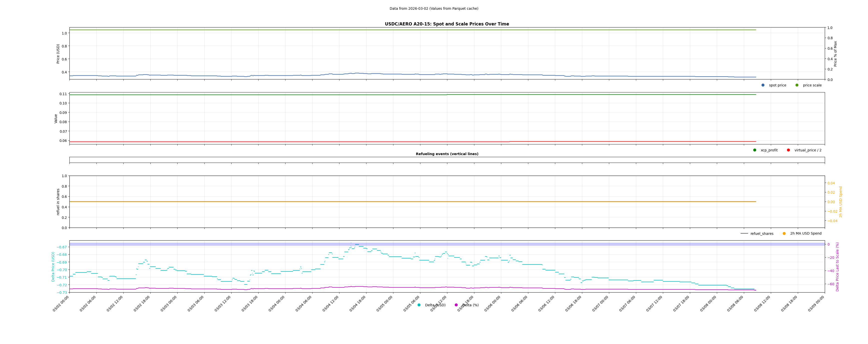Image resolution: width=868 pixels, height=344 pixels.
Task: Click the '2h MA USD Spend' axis label
Action: coord(840,202)
